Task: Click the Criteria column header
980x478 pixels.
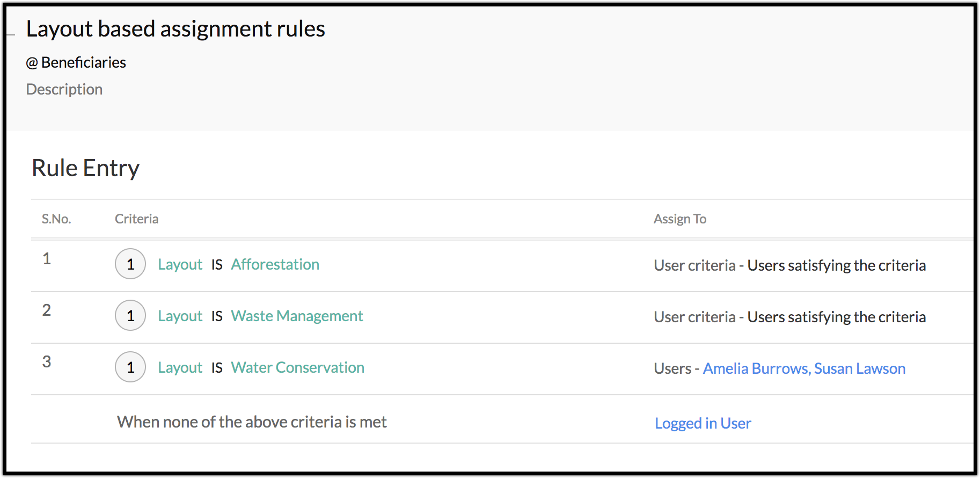Action: coord(136,219)
